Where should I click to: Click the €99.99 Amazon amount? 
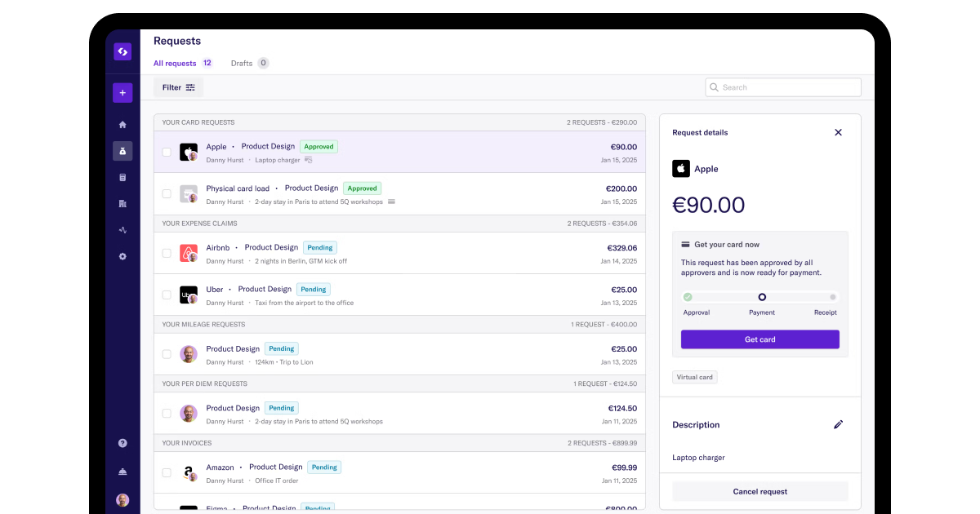coord(625,467)
